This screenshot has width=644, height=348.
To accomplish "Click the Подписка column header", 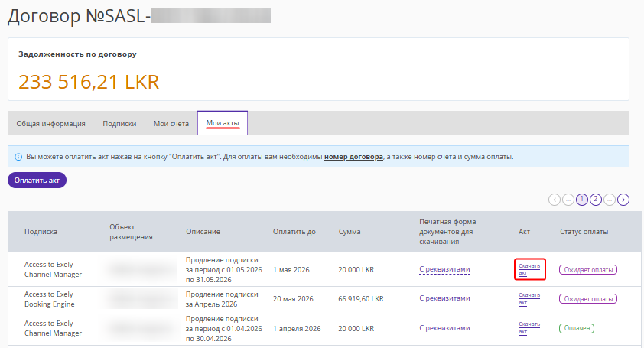I will tap(41, 232).
